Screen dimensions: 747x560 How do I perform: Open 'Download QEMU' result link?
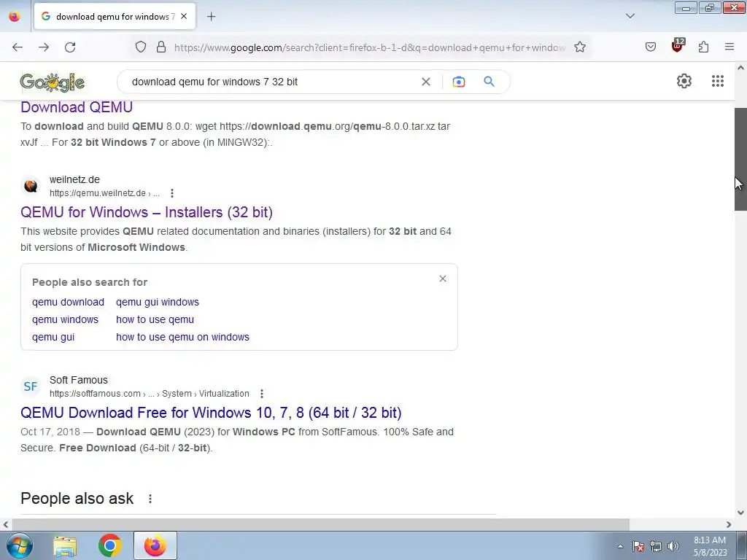77,107
